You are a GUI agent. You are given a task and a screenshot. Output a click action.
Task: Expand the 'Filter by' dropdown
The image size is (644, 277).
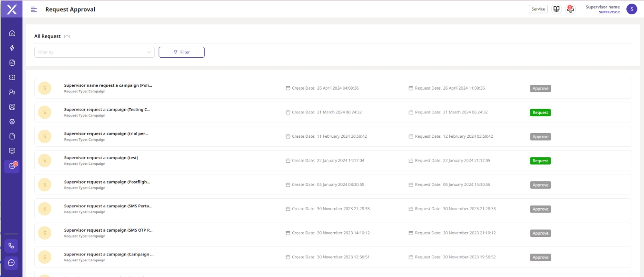94,52
